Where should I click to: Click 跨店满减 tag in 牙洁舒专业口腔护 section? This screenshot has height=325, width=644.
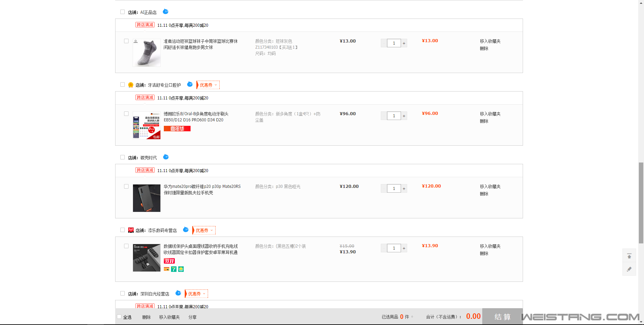coord(145,97)
